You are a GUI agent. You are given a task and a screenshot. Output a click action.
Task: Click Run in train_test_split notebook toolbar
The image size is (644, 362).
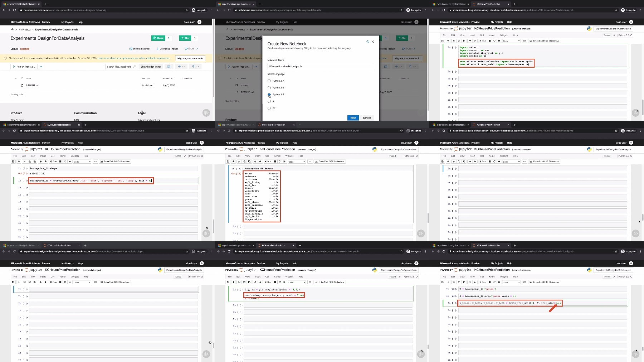(x=483, y=282)
